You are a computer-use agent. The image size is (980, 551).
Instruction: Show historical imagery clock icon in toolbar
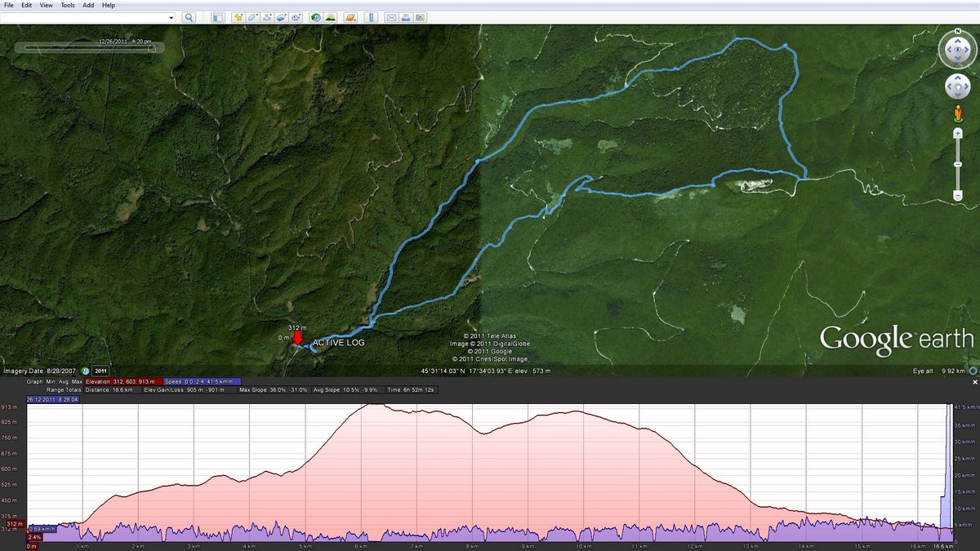(x=315, y=16)
